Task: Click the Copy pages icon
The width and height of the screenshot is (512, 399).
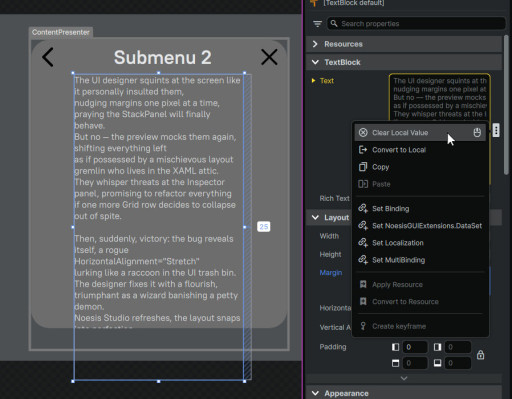Action: pyautogui.click(x=363, y=167)
